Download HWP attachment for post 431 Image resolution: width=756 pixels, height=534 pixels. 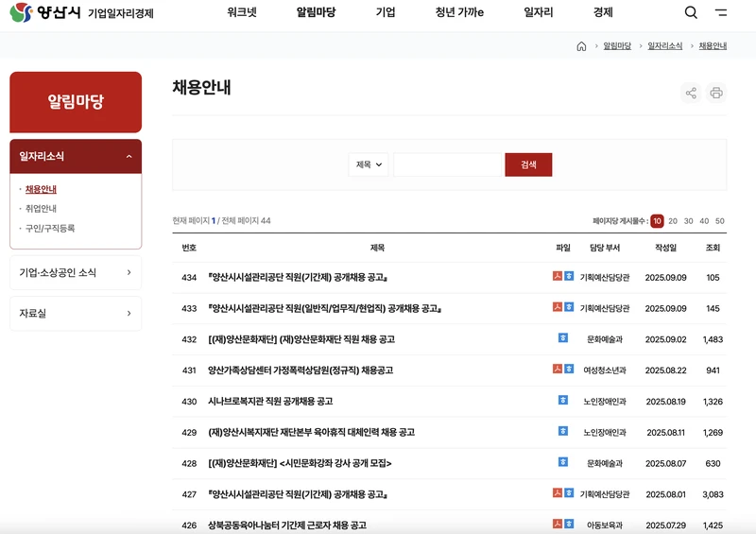(x=569, y=369)
